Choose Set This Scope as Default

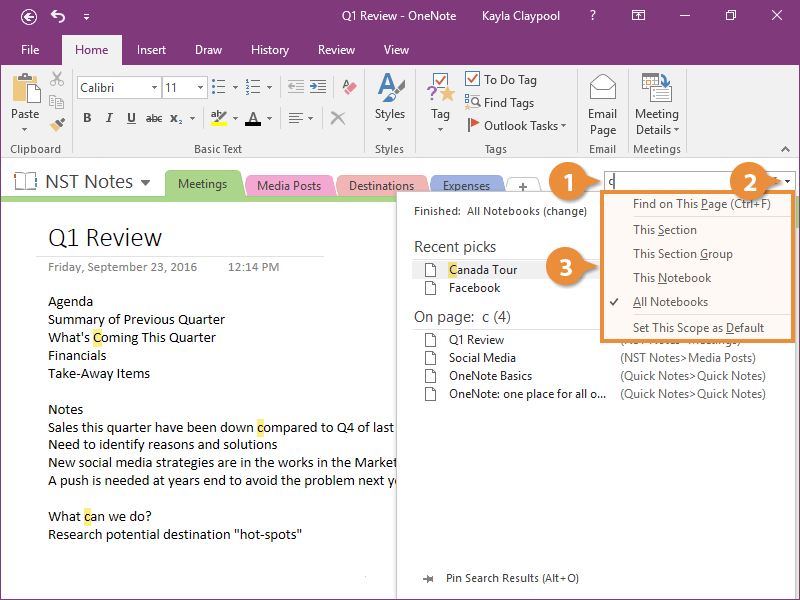[x=697, y=328]
